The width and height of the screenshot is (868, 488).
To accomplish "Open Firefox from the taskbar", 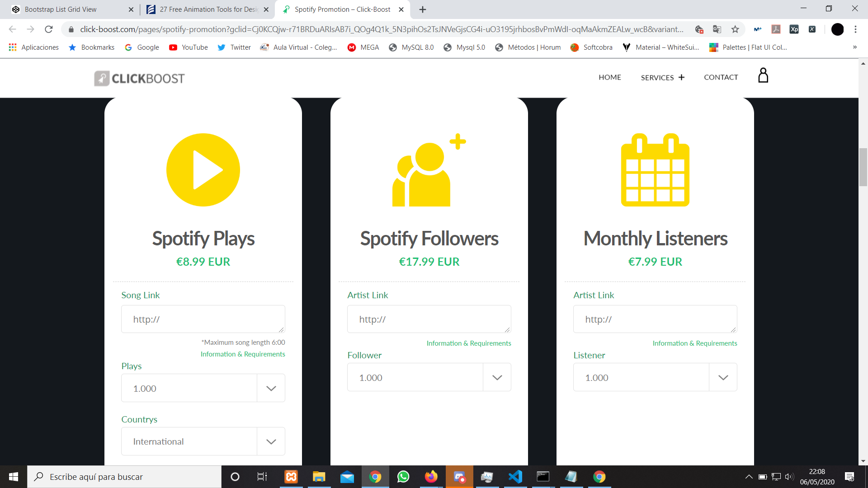I will [x=431, y=477].
